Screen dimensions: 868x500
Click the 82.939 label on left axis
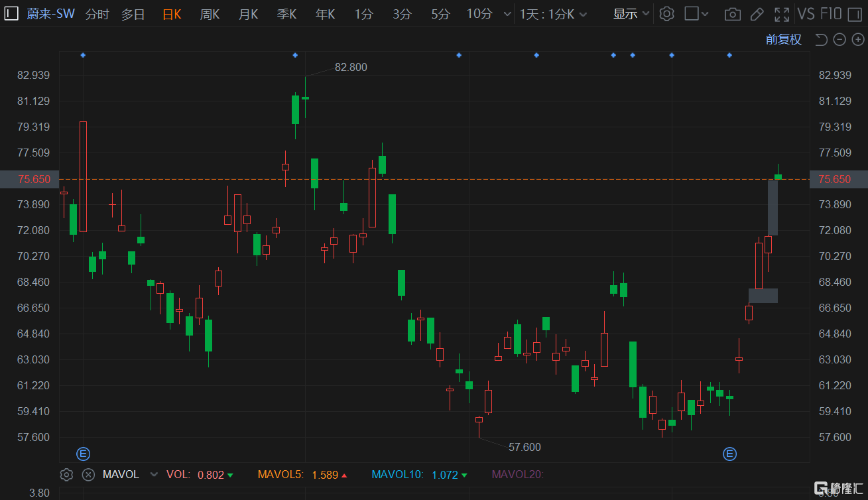coord(34,75)
